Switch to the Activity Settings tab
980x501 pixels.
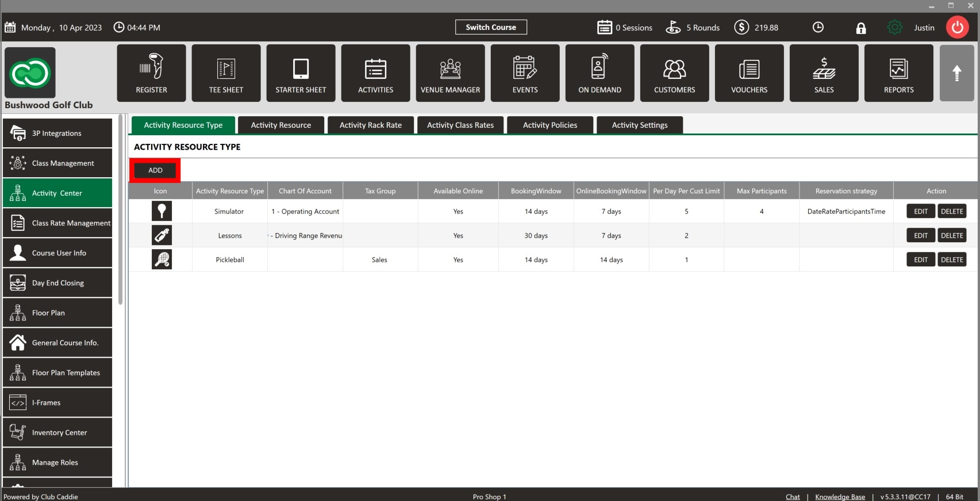tap(640, 125)
